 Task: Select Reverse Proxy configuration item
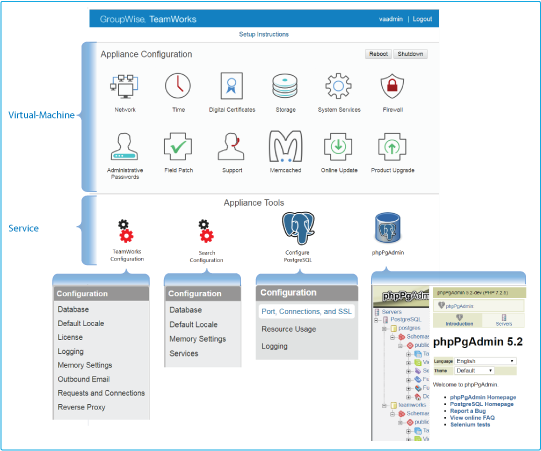(x=81, y=407)
